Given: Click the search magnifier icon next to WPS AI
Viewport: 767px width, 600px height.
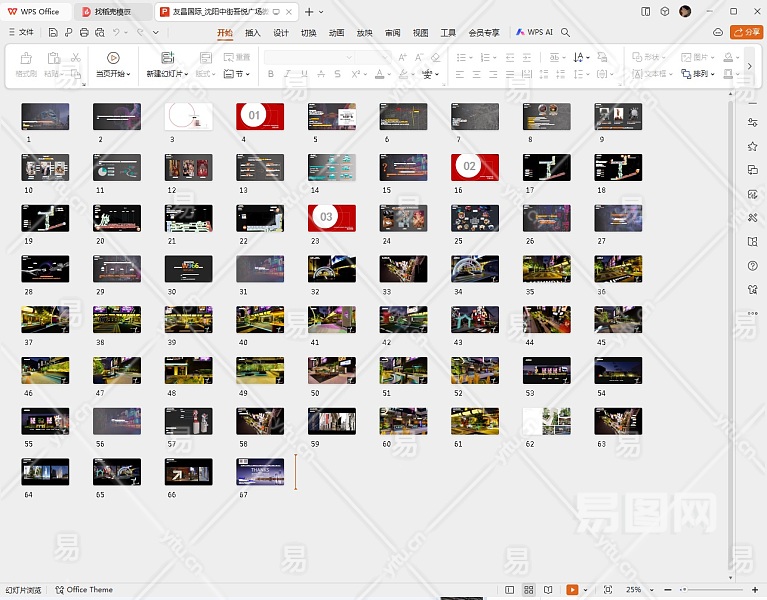Looking at the screenshot, I should [566, 32].
